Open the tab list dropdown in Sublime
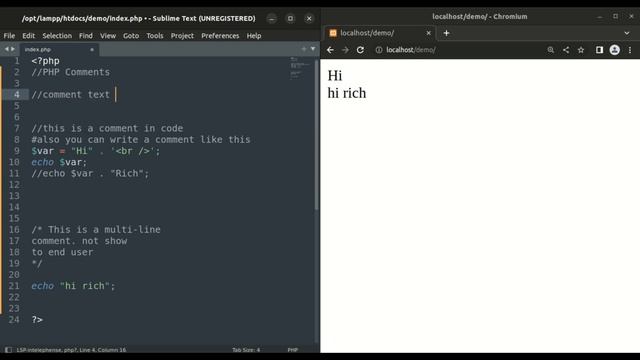This screenshot has height=360, width=640. (x=313, y=49)
